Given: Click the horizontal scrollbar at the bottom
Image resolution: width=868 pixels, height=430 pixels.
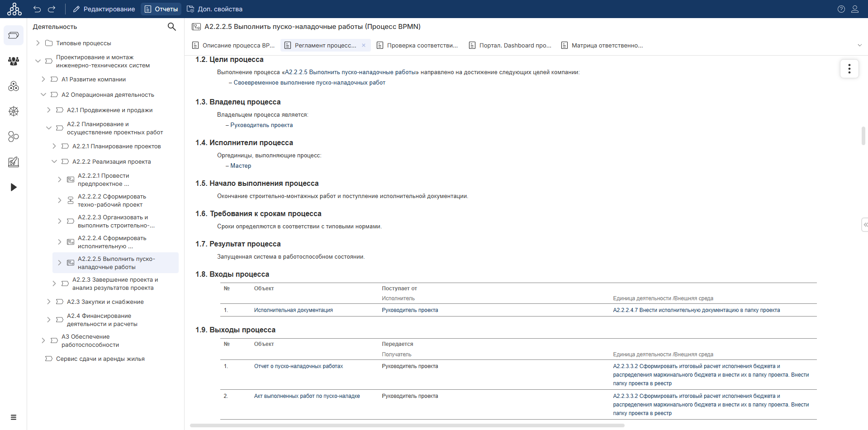Looking at the screenshot, I should tap(407, 425).
